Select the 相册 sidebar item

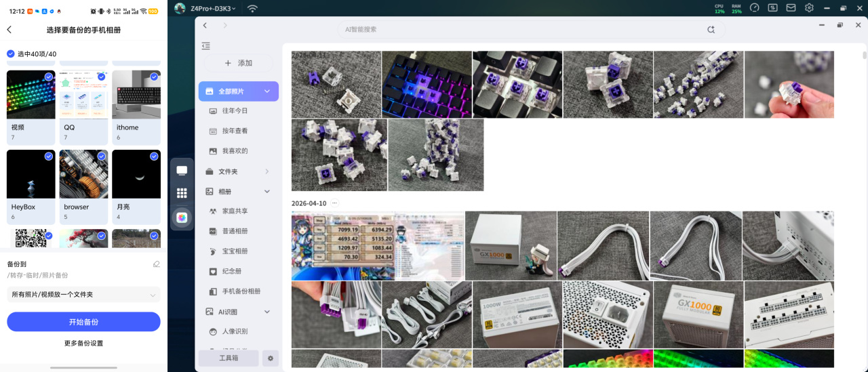238,192
